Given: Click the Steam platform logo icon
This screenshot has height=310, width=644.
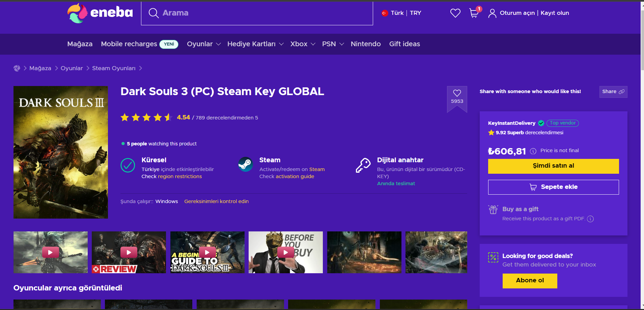Looking at the screenshot, I should 246,165.
